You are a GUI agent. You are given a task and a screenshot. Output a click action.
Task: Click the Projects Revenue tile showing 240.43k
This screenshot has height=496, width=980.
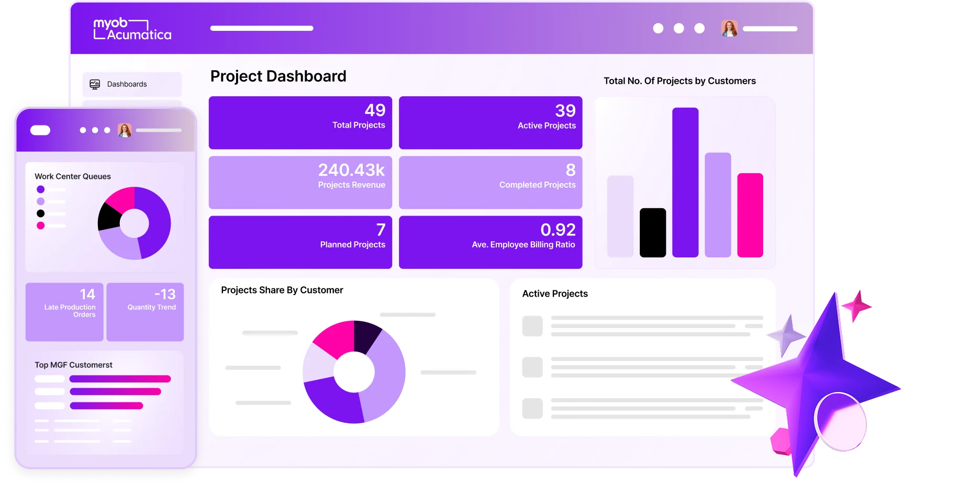click(x=300, y=182)
